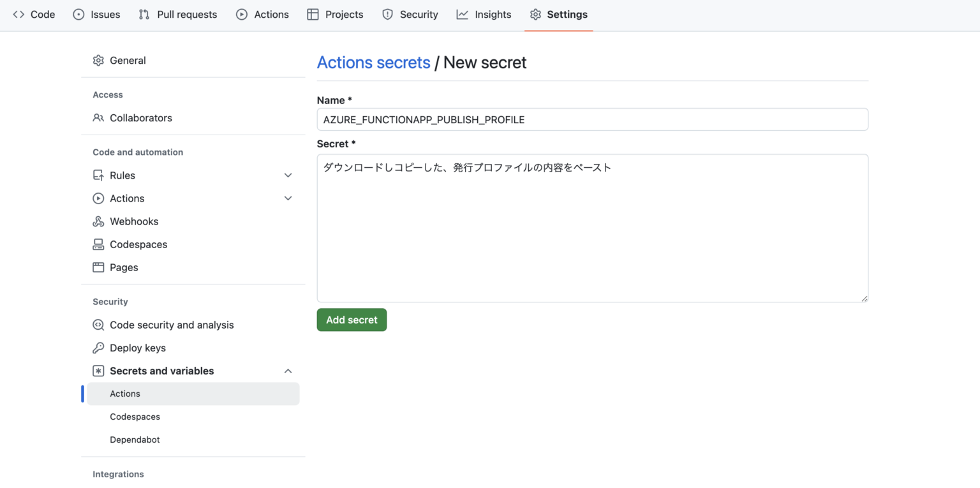Select the Issues icon in the top navigation
Image resolution: width=980 pixels, height=488 pixels.
80,14
